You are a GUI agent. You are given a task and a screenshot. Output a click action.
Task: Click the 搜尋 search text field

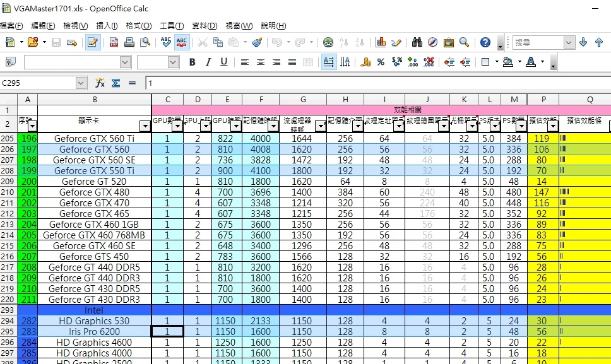click(x=538, y=42)
